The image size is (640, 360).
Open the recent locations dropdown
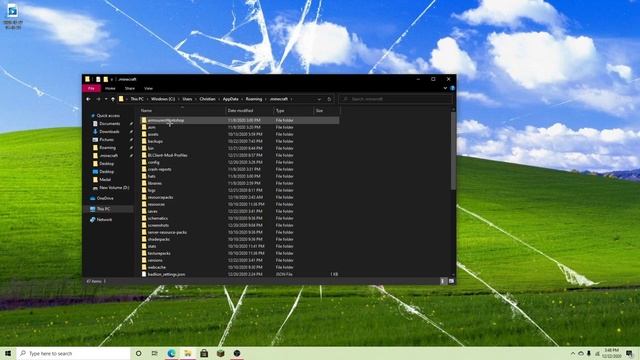coord(106,99)
